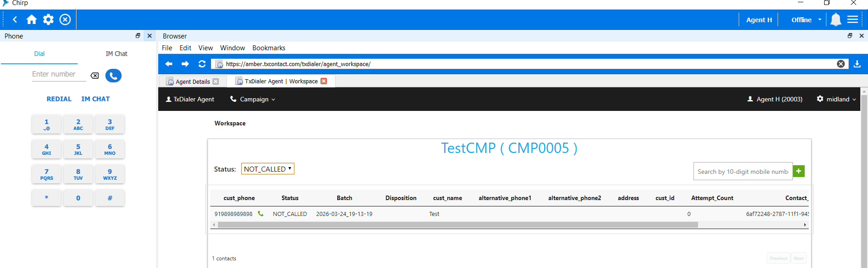This screenshot has height=268, width=868.
Task: Click green phone icon next to 919898989898
Action: pos(260,214)
